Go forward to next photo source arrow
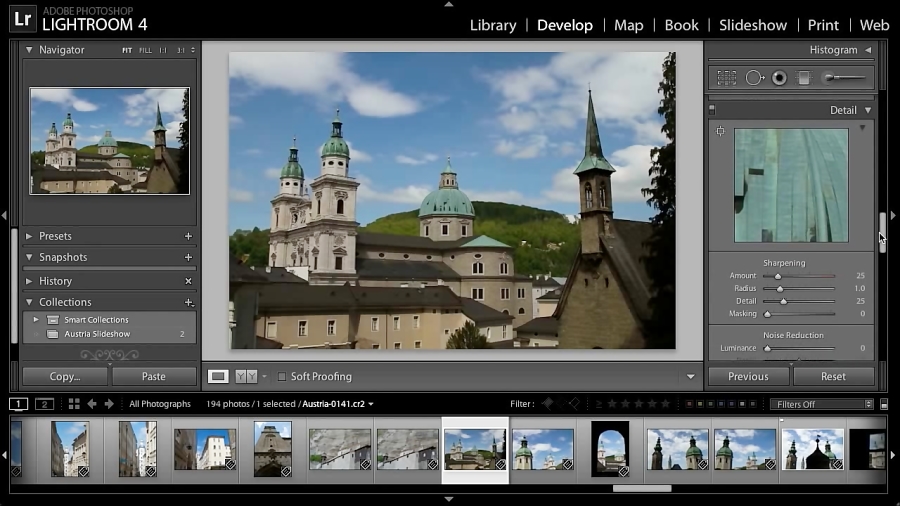Image resolution: width=900 pixels, height=506 pixels. coord(109,404)
